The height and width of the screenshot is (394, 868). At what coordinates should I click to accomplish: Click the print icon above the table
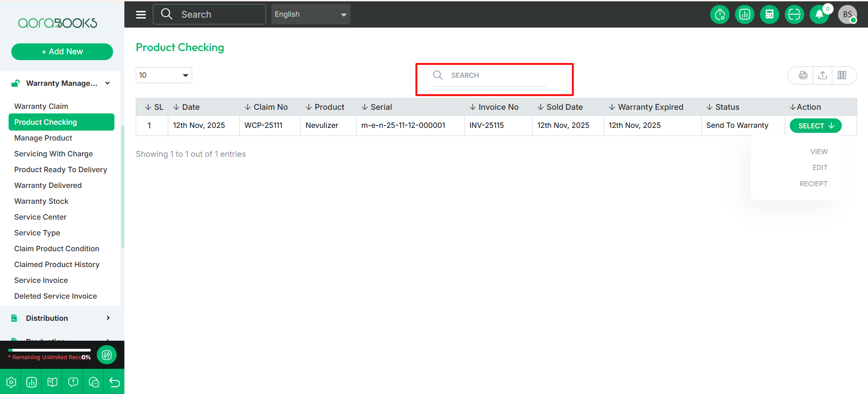click(x=803, y=75)
